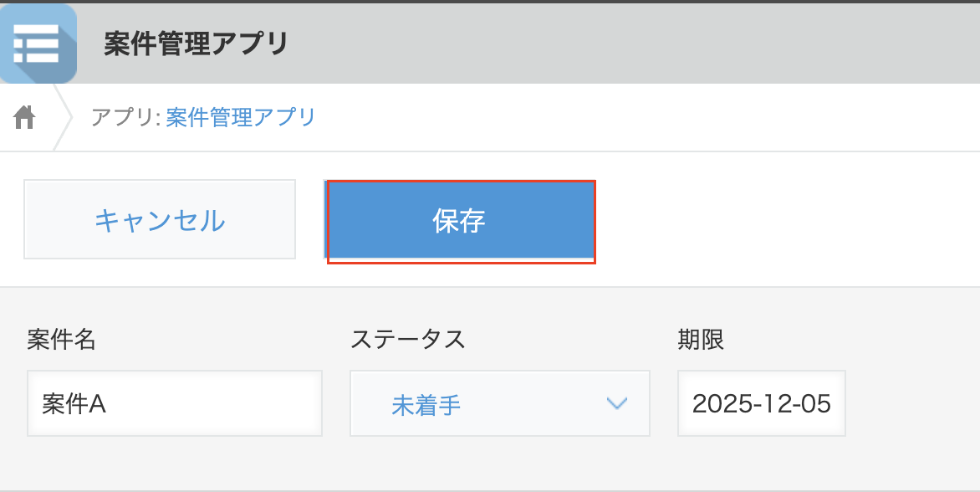Save the record with the 保存 button

click(461, 219)
